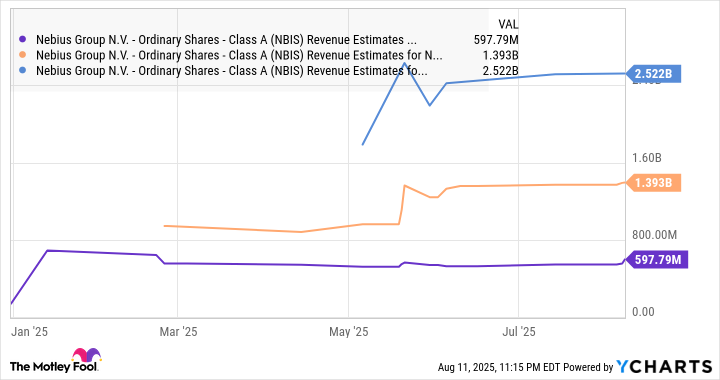Click the purple series legend label text
720x380 pixels.
226,40
